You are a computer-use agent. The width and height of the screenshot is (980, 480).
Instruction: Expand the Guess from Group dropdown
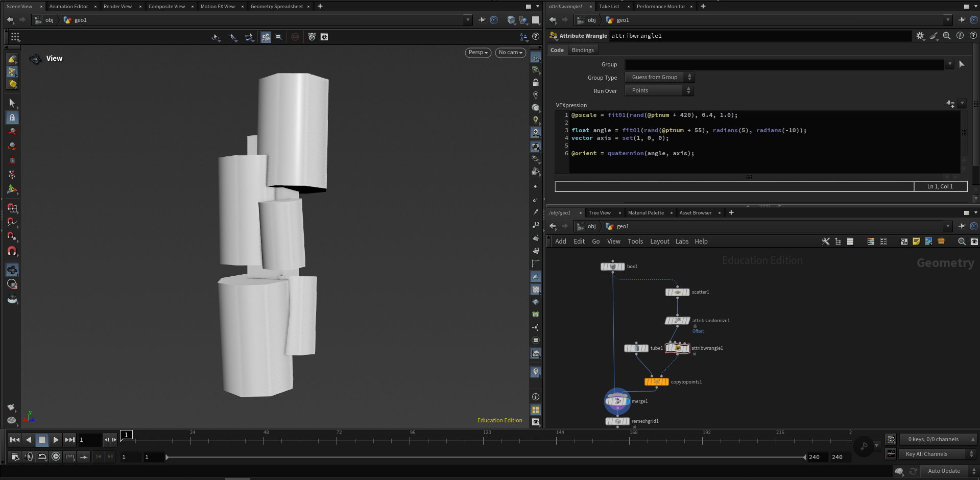pyautogui.click(x=659, y=77)
